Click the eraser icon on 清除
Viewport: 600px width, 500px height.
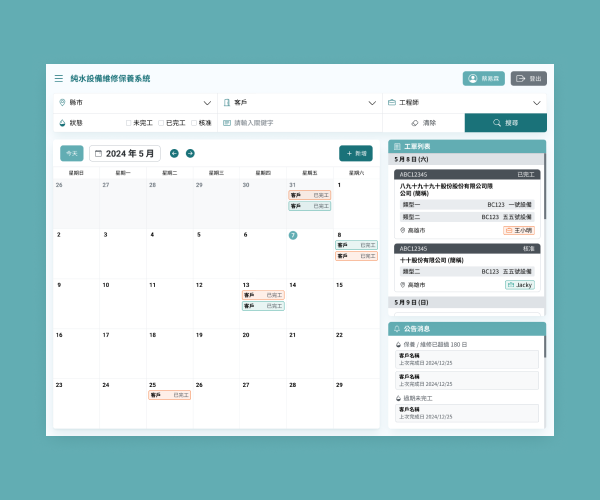415,122
